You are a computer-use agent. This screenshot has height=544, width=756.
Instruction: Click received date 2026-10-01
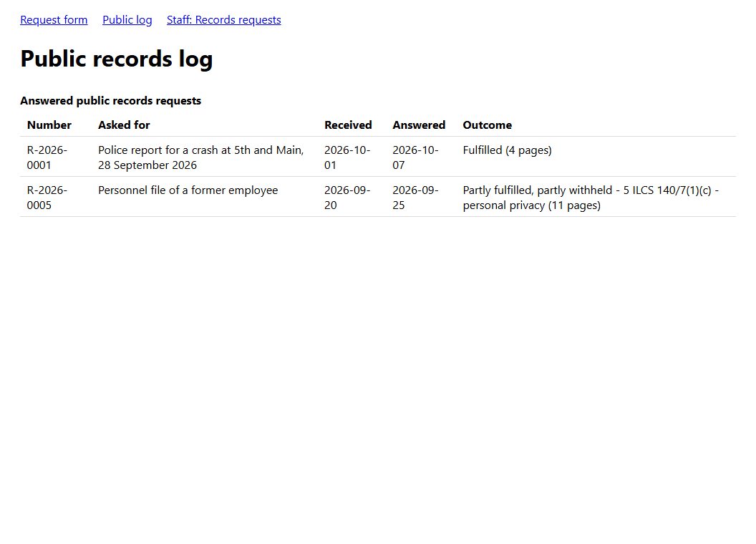pos(347,157)
